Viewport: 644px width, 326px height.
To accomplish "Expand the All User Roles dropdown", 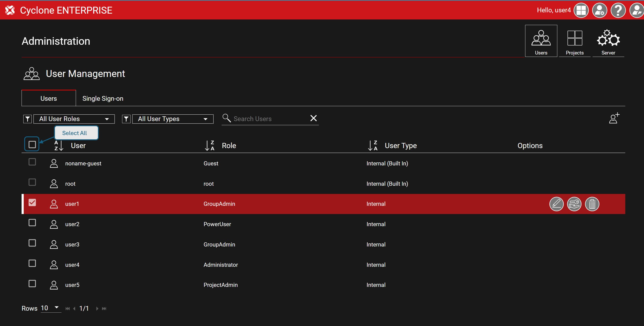I will (74, 119).
